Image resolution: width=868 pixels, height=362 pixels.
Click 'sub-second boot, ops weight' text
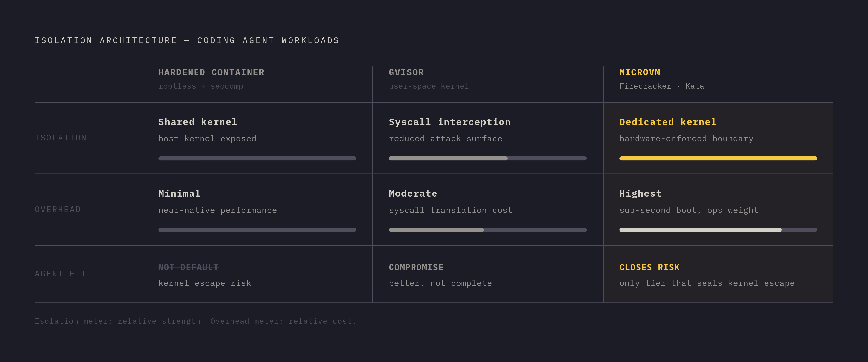pyautogui.click(x=689, y=210)
